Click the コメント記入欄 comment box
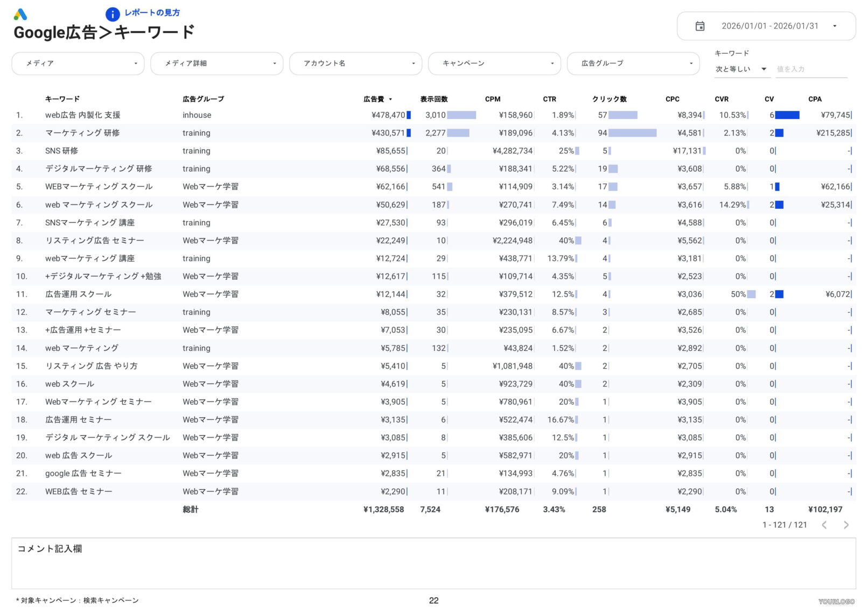This screenshot has width=868, height=613. click(433, 563)
